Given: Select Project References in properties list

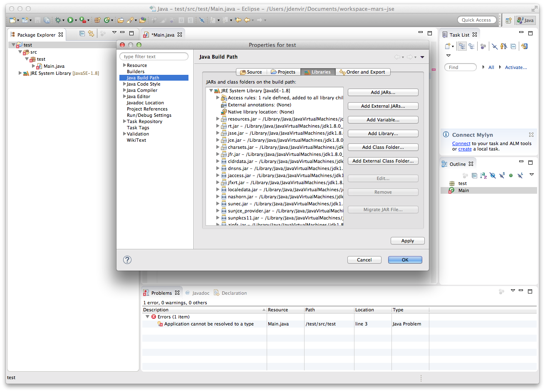Looking at the screenshot, I should click(x=147, y=109).
